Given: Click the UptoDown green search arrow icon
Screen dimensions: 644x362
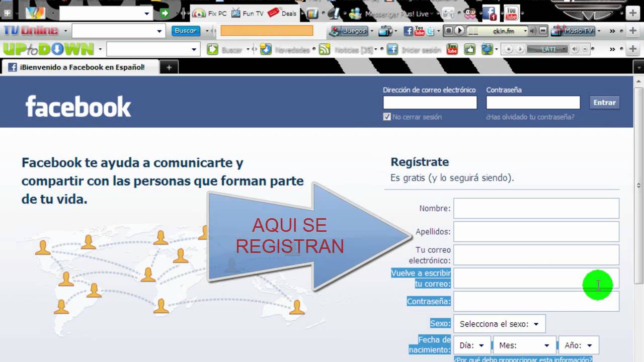Looking at the screenshot, I should pyautogui.click(x=213, y=49).
